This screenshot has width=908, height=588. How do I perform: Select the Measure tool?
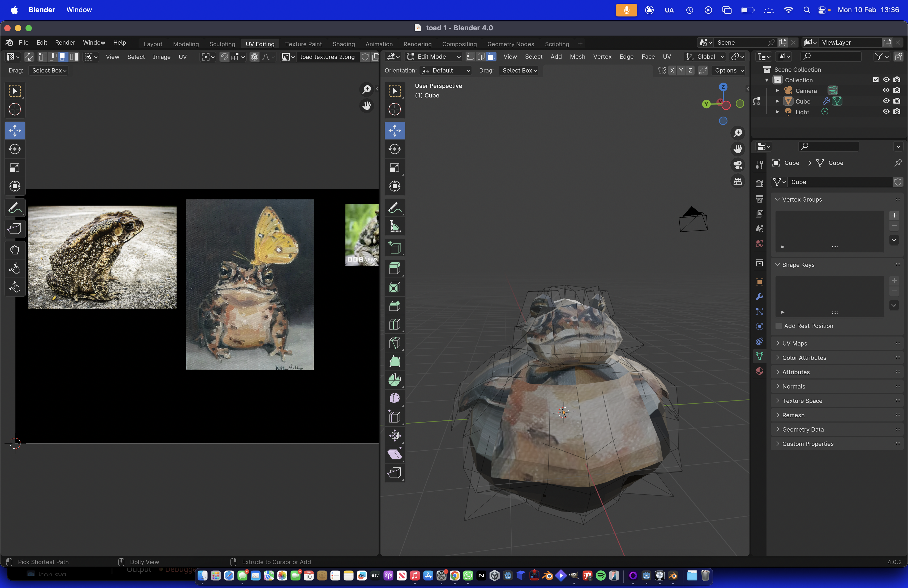pos(395,227)
